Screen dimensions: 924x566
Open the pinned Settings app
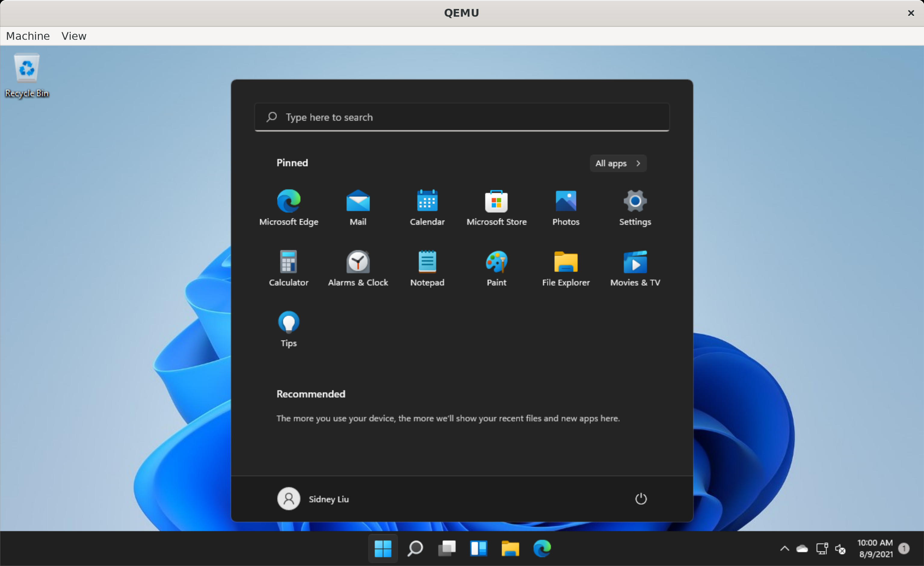coord(635,207)
